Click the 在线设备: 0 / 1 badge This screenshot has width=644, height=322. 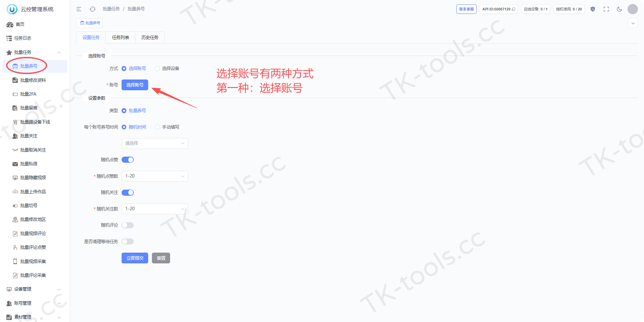pos(536,9)
